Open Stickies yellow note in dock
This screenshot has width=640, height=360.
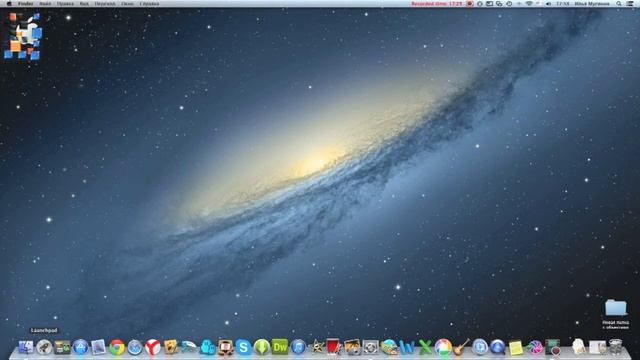(516, 348)
